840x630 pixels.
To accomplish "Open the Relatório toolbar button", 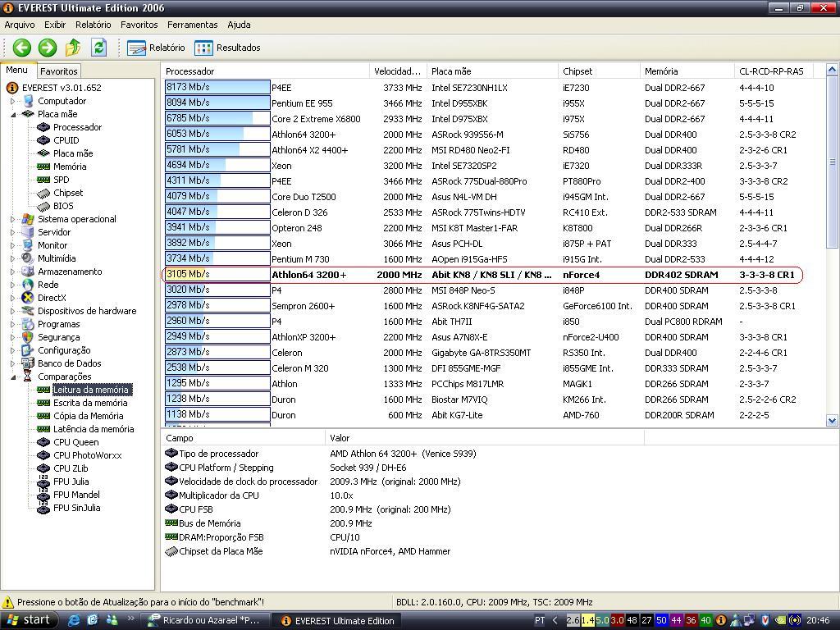I will (156, 48).
